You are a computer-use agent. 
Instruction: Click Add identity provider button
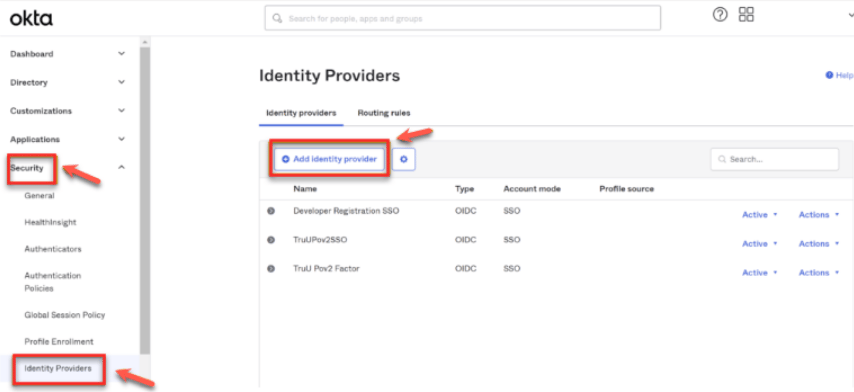pyautogui.click(x=329, y=160)
